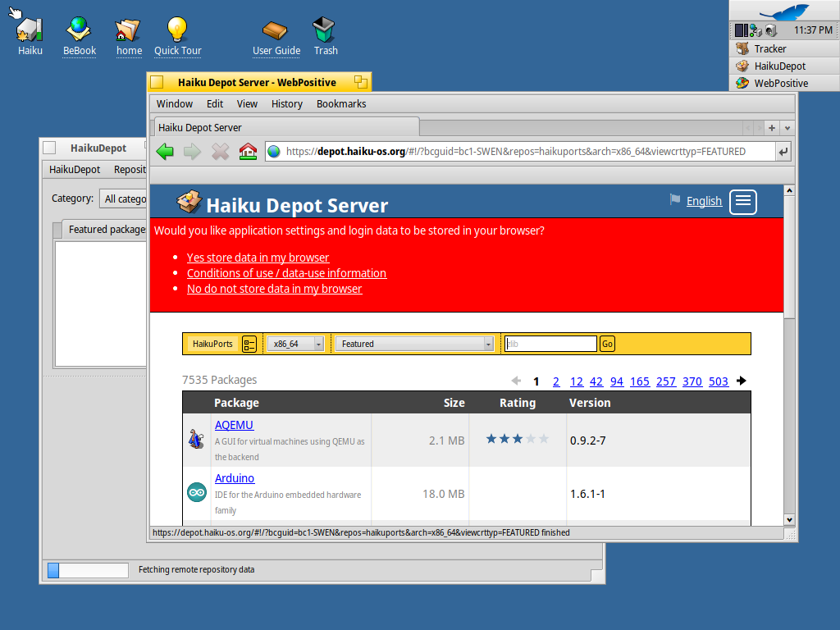Click the Go search button
840x630 pixels.
(607, 344)
